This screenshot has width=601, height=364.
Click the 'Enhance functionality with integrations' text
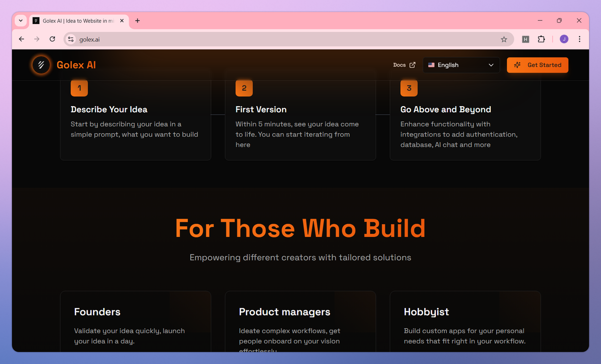click(x=459, y=134)
